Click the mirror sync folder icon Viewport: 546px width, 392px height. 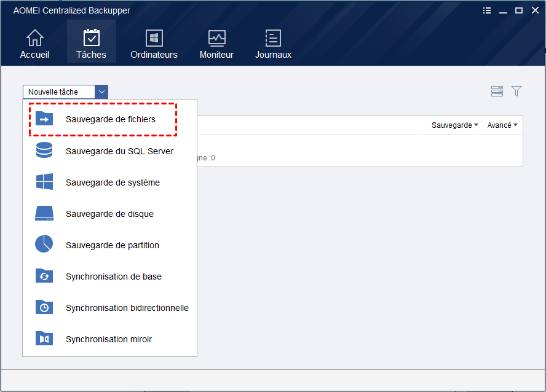pos(44,338)
